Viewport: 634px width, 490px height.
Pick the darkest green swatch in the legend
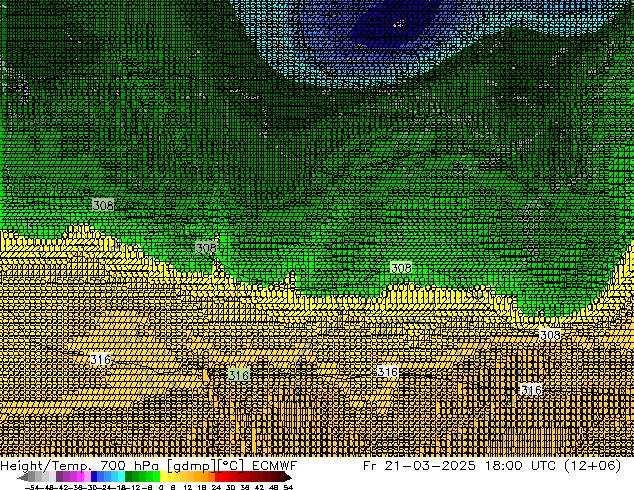(129, 476)
